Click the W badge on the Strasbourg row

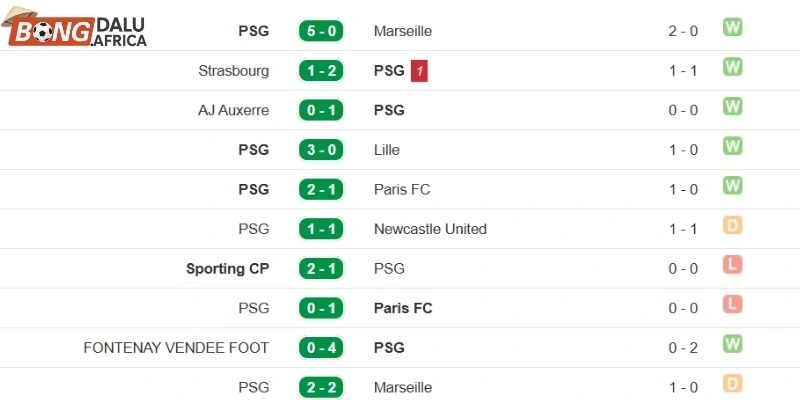pos(733,68)
